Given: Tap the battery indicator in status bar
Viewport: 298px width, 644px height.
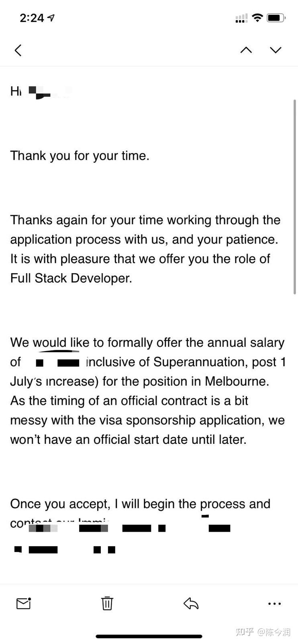Looking at the screenshot, I should click(x=276, y=18).
